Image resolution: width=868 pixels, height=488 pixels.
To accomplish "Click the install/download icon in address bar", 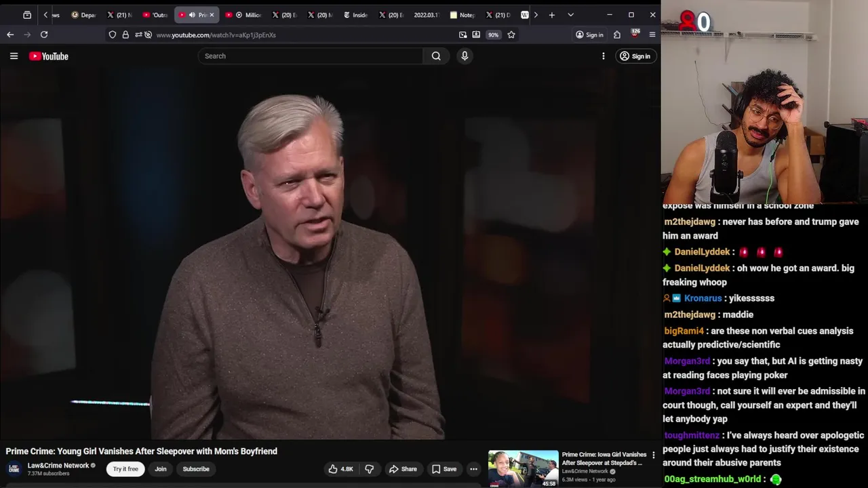I will coord(476,35).
